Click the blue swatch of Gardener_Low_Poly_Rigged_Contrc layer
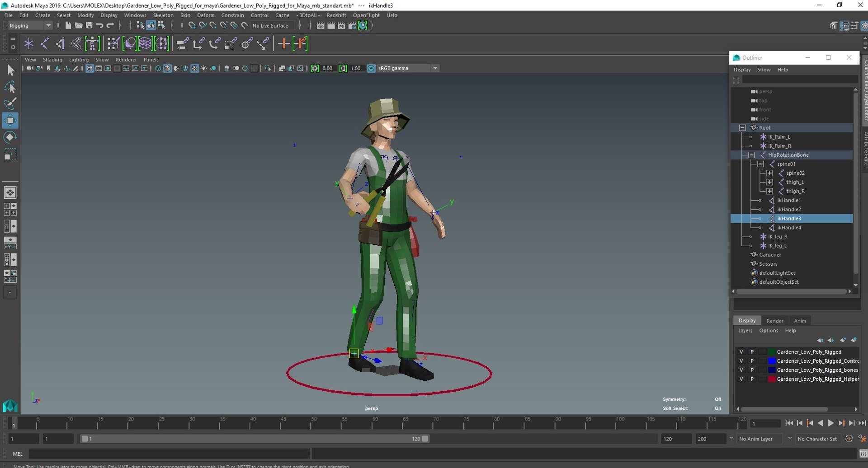The height and width of the screenshot is (468, 868). (772, 361)
